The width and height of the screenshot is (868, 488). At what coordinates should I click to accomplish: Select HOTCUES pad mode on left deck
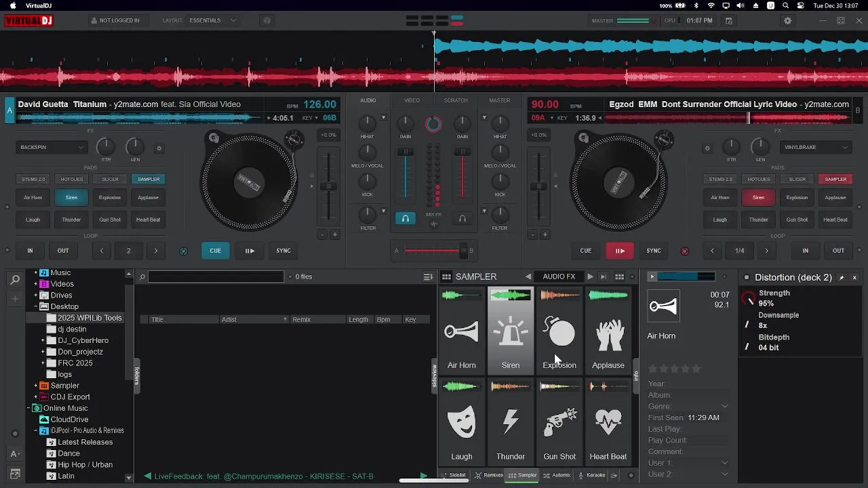(72, 179)
